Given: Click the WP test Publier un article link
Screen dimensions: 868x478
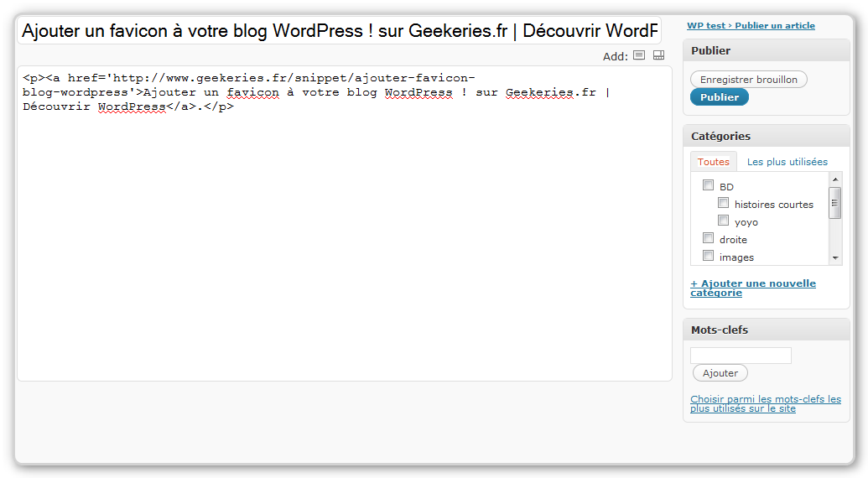Looking at the screenshot, I should pos(751,25).
